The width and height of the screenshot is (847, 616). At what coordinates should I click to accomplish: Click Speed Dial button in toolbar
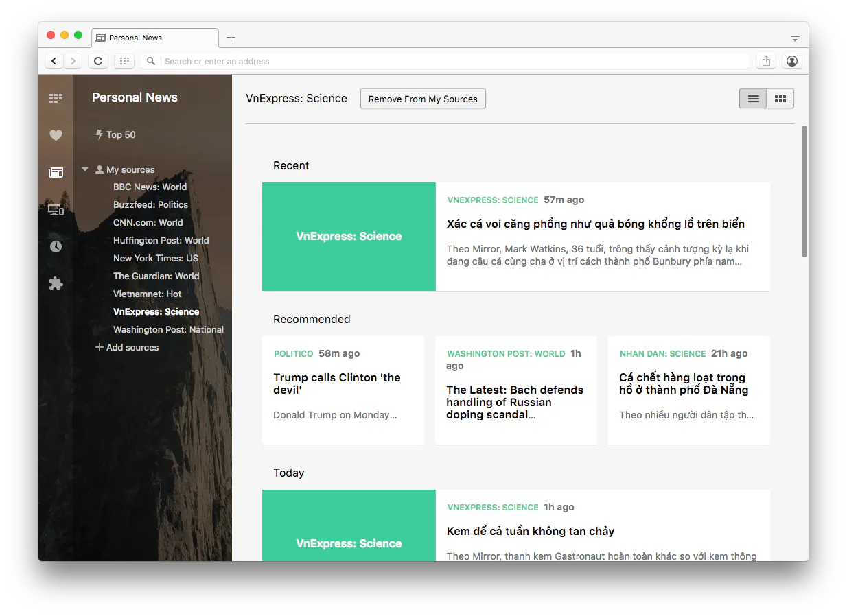124,61
